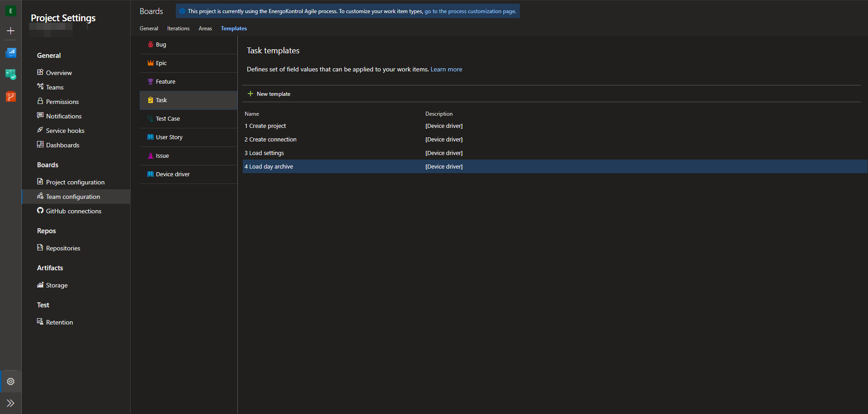This screenshot has width=868, height=414.
Task: Open Repos from the left rail
Action: point(10,97)
